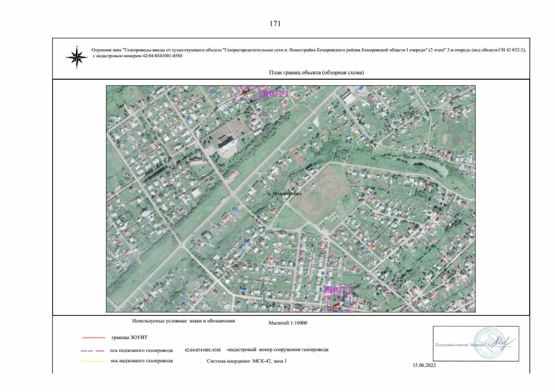Click the magenta 'ЛИСТ 1' label on map

(275, 94)
